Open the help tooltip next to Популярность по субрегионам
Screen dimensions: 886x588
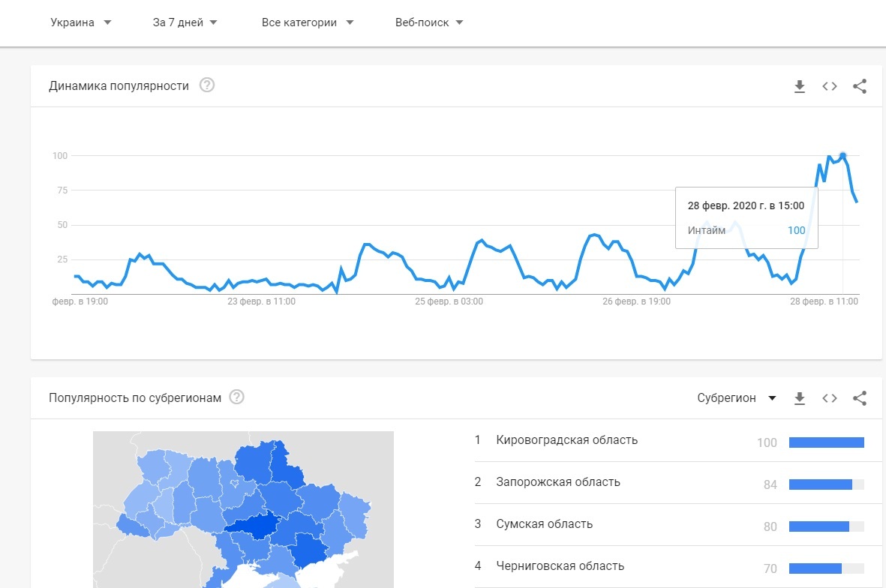tap(236, 397)
